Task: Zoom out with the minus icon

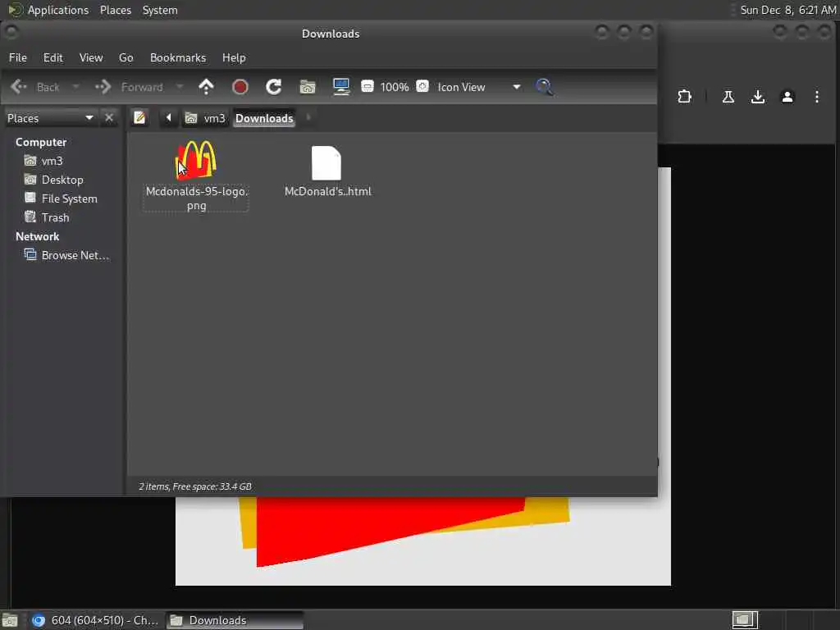Action: pos(367,86)
